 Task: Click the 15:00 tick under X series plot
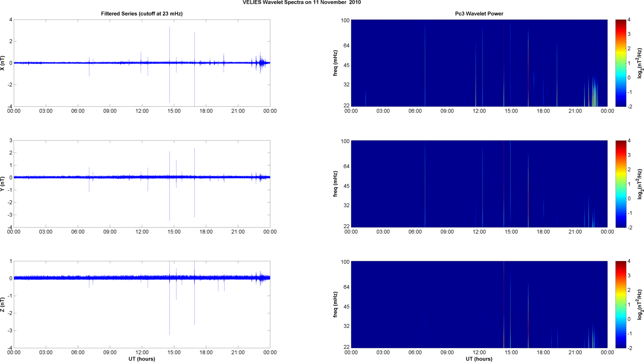point(174,111)
